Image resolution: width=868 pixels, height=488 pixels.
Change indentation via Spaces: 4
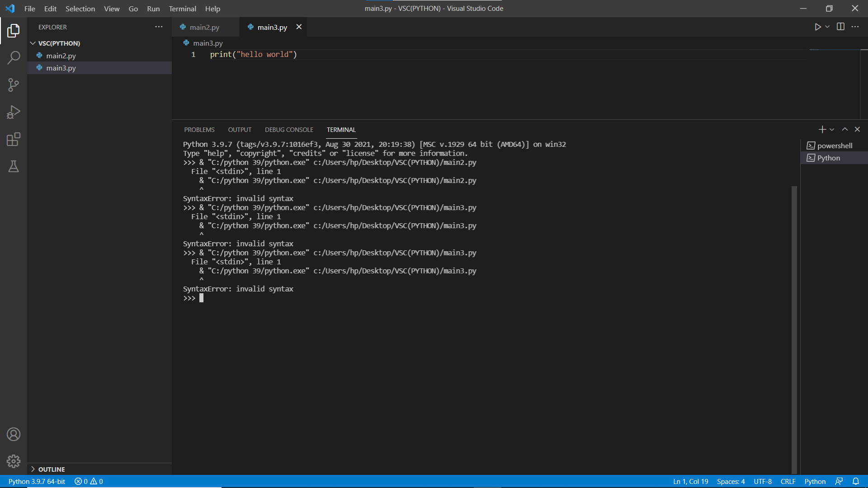tap(731, 481)
